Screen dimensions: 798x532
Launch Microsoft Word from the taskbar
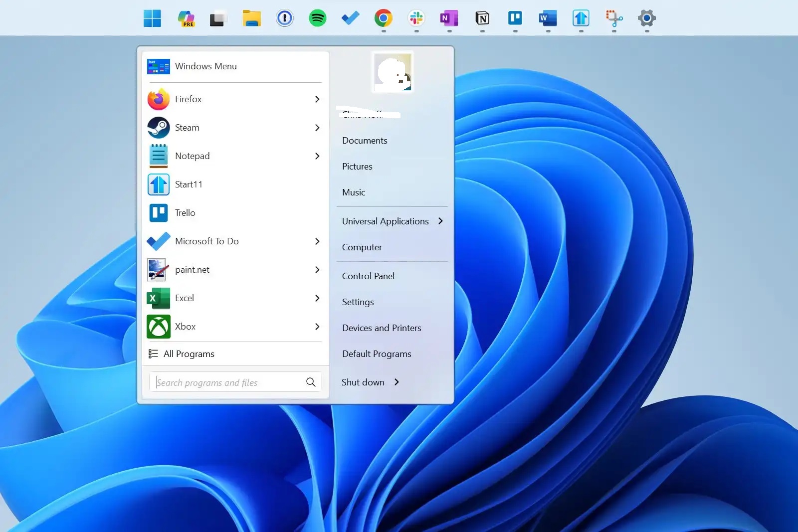[548, 18]
